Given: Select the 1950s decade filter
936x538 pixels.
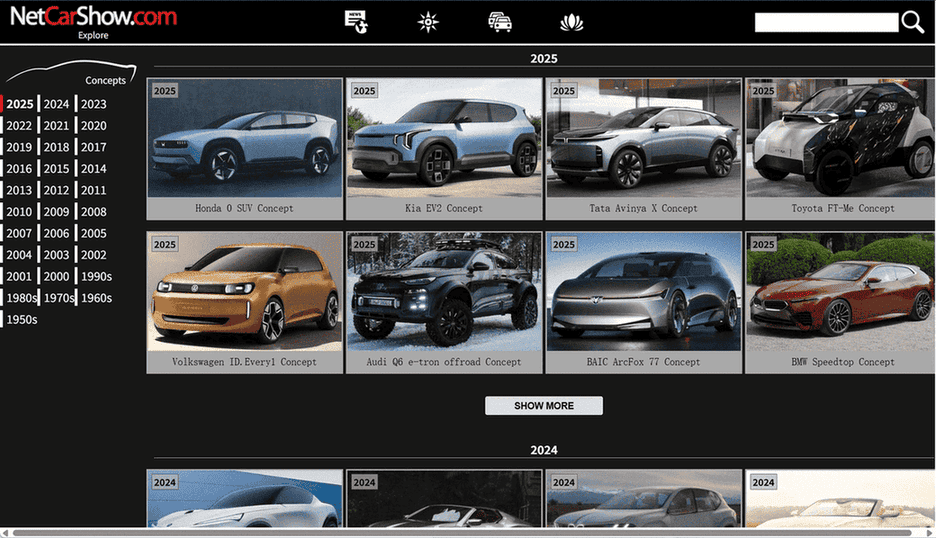Looking at the screenshot, I should coord(21,320).
